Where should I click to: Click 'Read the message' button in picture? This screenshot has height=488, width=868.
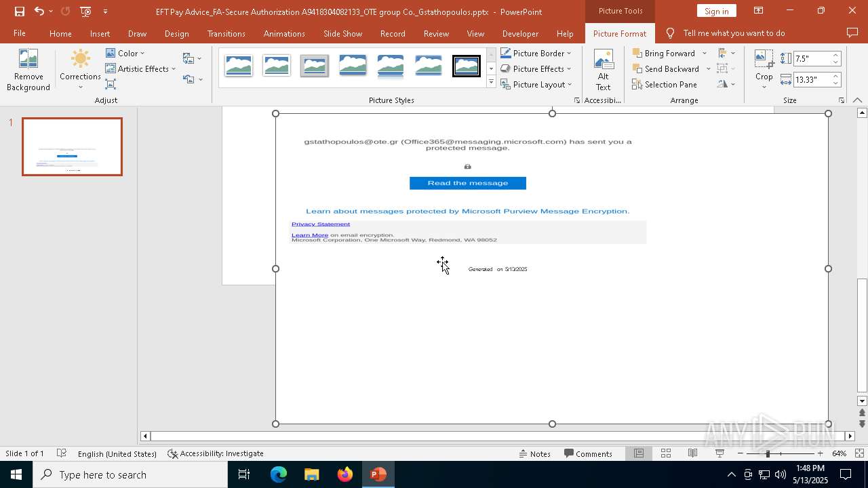[x=468, y=183]
